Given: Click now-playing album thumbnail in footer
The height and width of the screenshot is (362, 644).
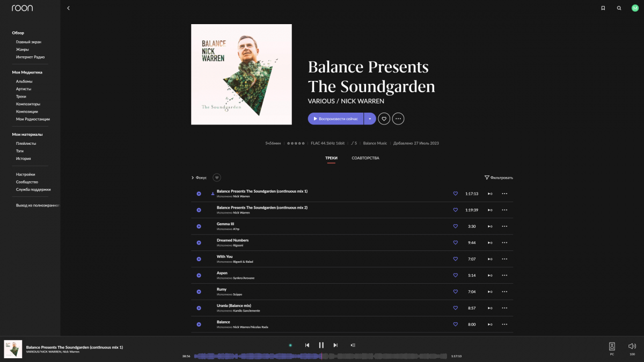Looking at the screenshot, I should tap(13, 349).
